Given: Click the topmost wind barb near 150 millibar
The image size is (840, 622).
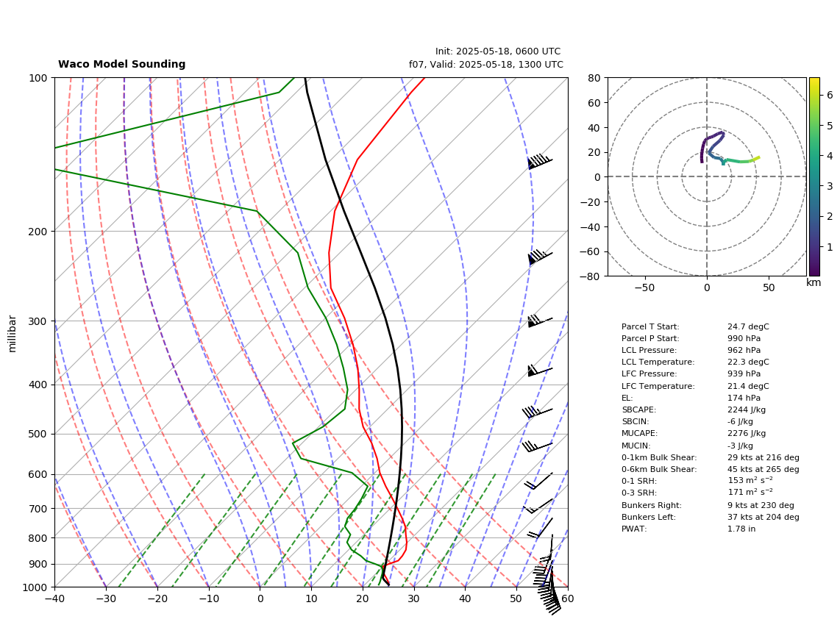Looking at the screenshot, I should [x=540, y=162].
